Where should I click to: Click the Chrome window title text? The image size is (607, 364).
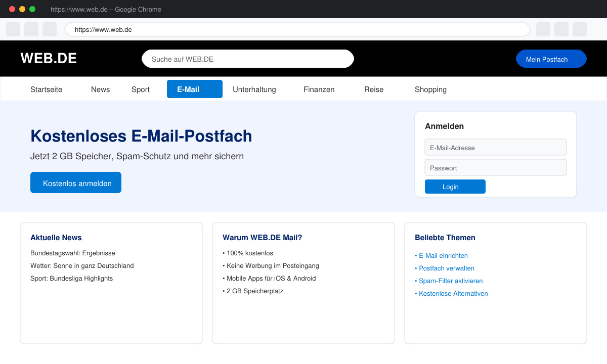[x=106, y=9]
